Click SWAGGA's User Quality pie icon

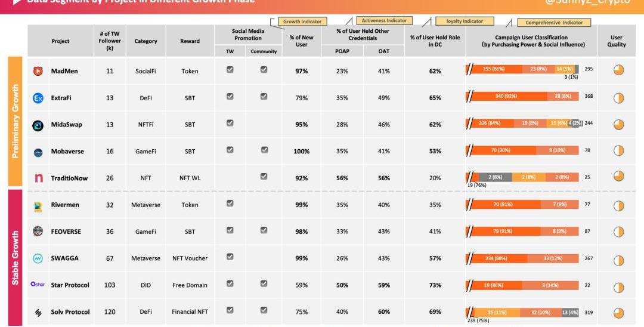click(x=618, y=260)
